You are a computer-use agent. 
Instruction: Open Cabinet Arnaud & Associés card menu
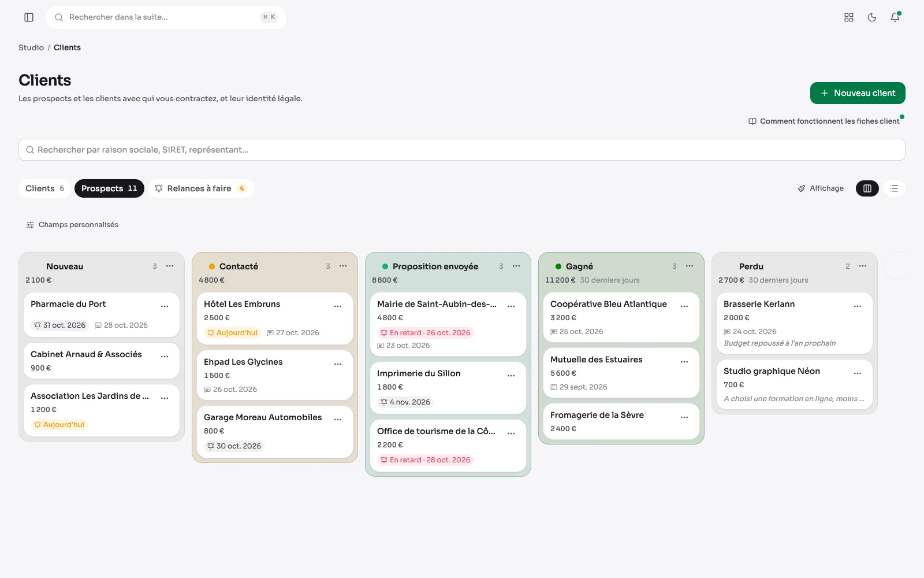point(165,357)
